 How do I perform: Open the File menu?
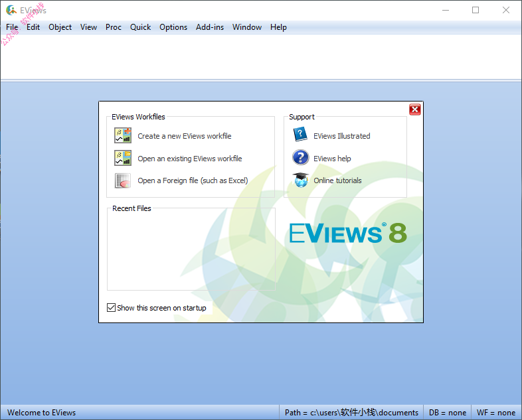pos(12,27)
